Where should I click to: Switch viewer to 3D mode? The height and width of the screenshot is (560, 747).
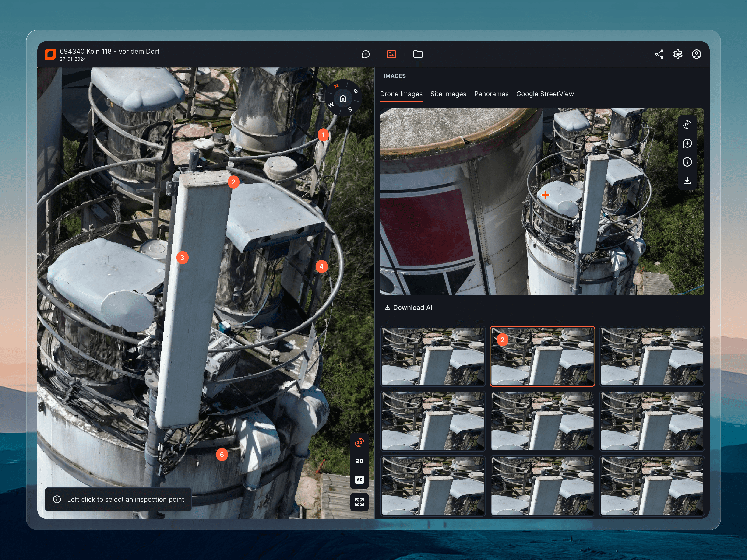click(359, 443)
